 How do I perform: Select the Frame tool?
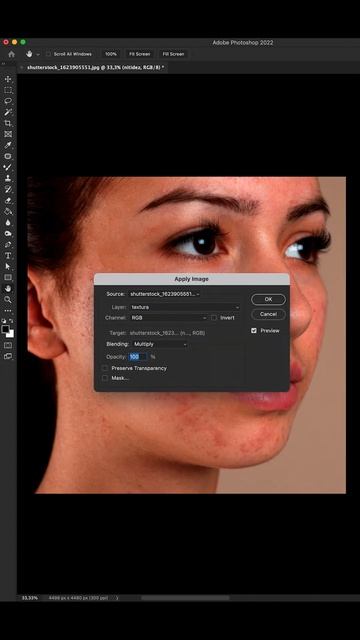click(x=8, y=134)
